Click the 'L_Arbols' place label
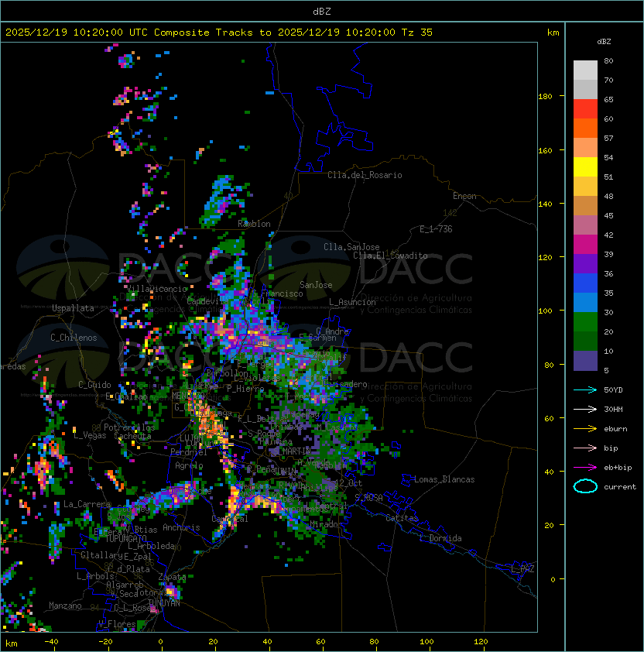Screen dimensions: 644x652 95,576
